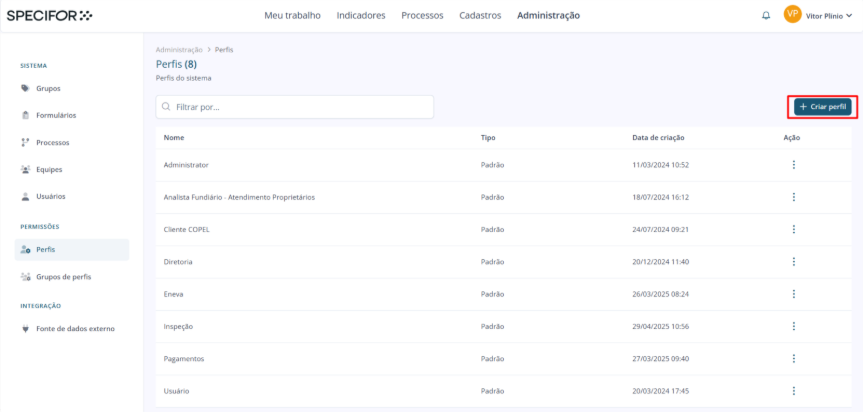Click the Filtrar por input field
Image resolution: width=864 pixels, height=412 pixels.
click(x=295, y=107)
